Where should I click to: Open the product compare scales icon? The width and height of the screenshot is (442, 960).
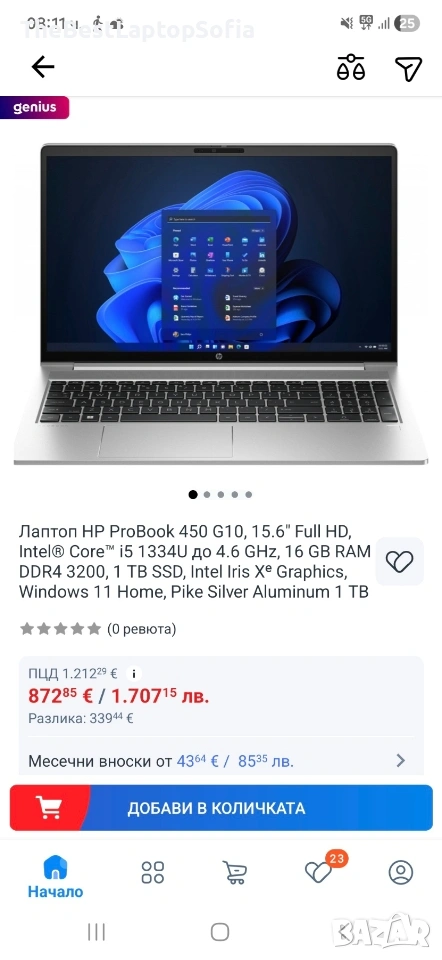(351, 67)
